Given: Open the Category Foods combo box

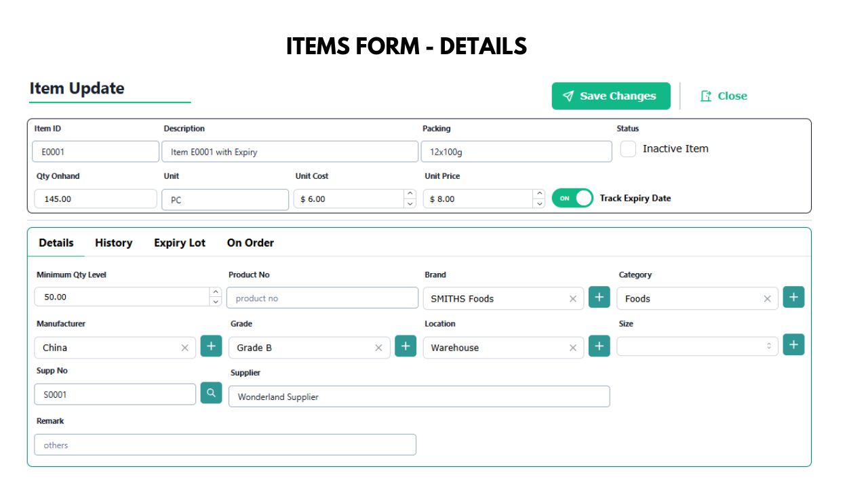Looking at the screenshot, I should coord(697,299).
